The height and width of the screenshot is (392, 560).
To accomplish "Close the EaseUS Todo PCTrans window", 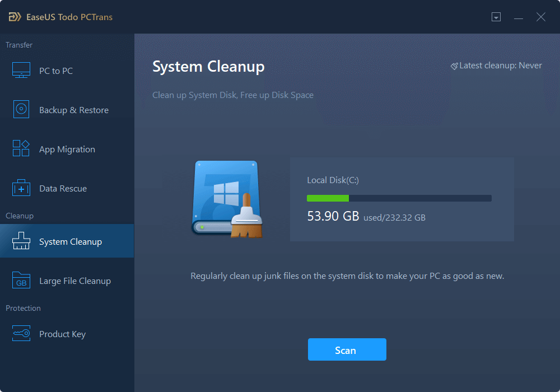I will (x=541, y=17).
